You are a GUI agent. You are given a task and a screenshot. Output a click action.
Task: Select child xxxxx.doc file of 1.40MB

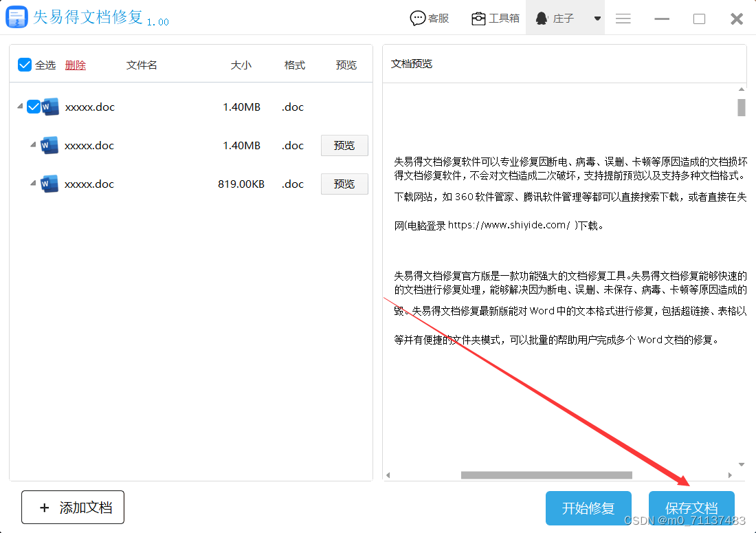[89, 146]
